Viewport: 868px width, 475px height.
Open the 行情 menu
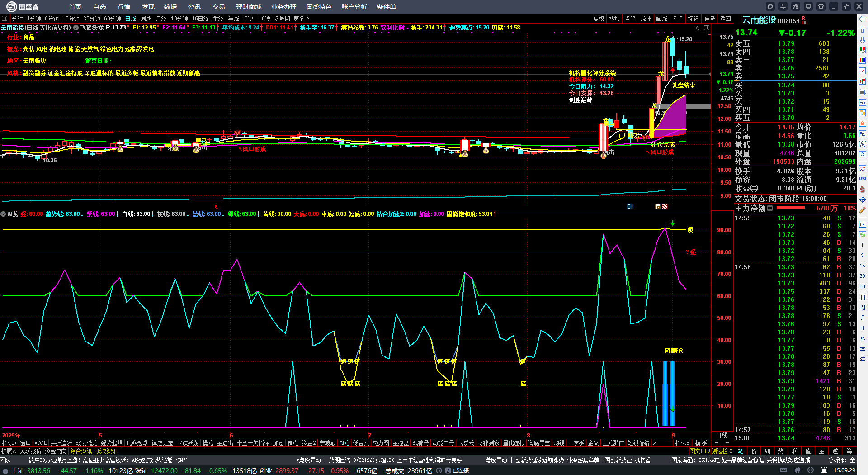124,7
